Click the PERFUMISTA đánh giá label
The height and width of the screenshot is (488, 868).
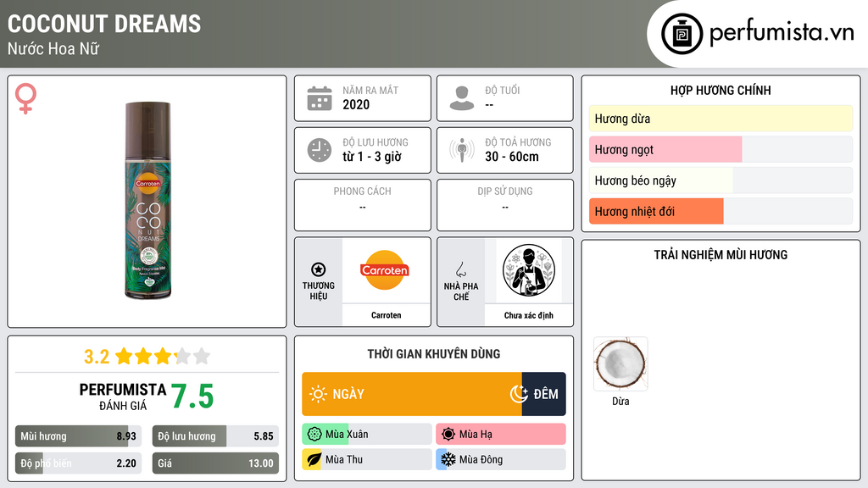coord(123,396)
